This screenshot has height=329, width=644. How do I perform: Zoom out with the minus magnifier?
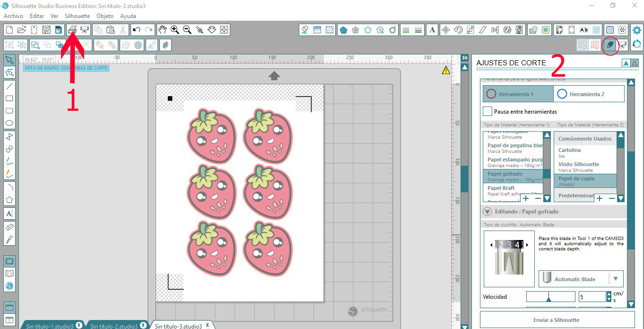187,30
